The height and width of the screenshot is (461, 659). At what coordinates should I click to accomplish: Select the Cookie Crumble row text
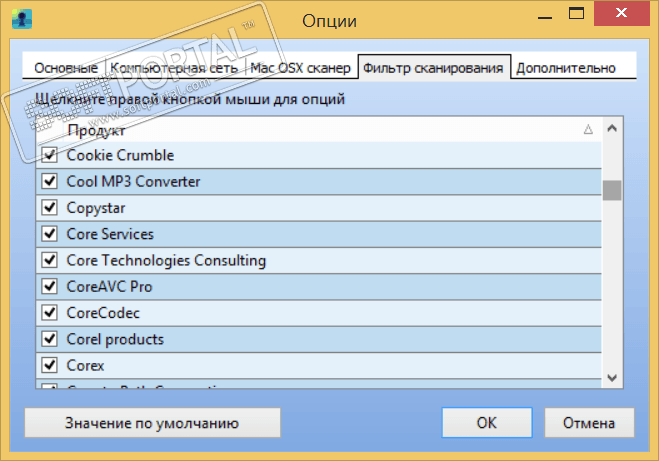[x=120, y=155]
